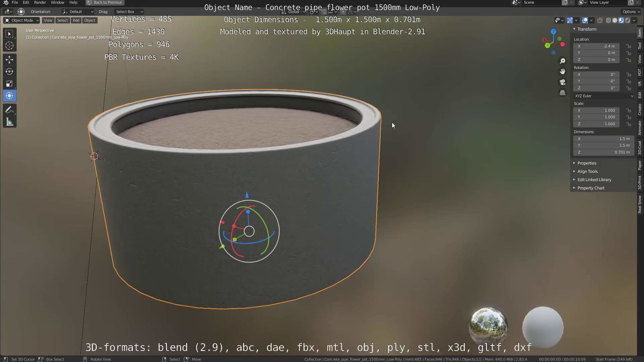Switch to material preview shading
Image resolution: width=644 pixels, height=362 pixels.
[621, 20]
